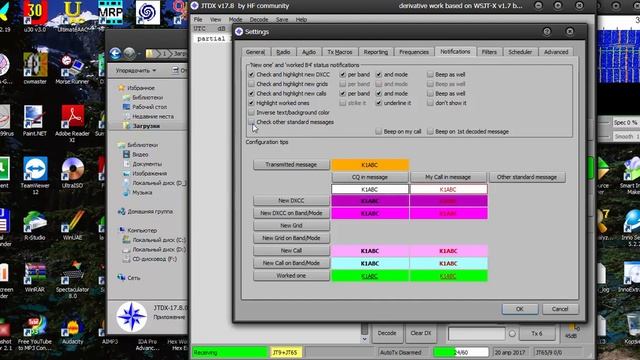Screen dimensions: 640x360
Task: Launch Spectaculator 8.0 desktop icon
Action: (x=72, y=280)
